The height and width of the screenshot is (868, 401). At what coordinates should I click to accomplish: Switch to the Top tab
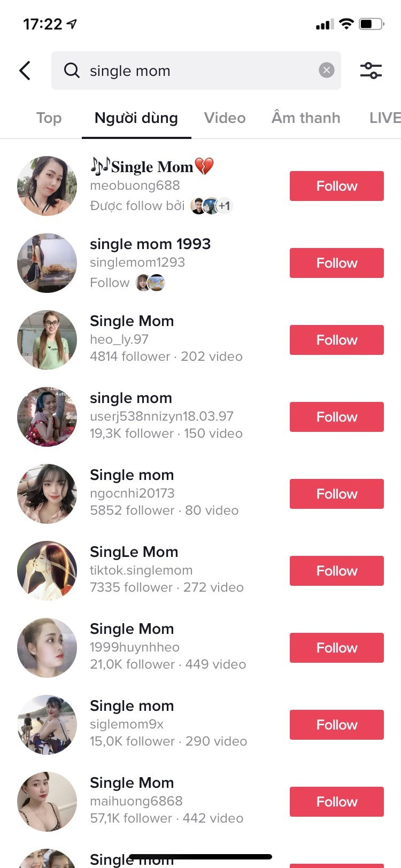click(x=49, y=118)
